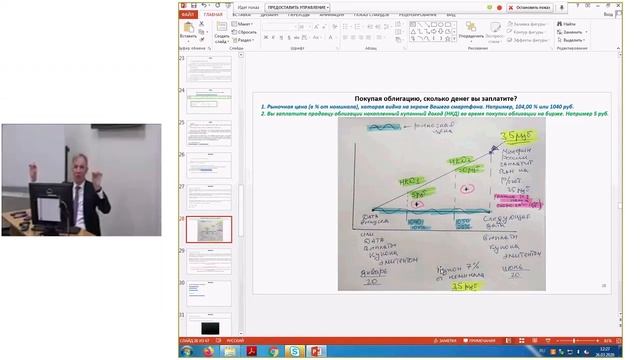Expand the shapes gallery more arrow
The width and height of the screenshot is (640, 360).
coord(454,39)
